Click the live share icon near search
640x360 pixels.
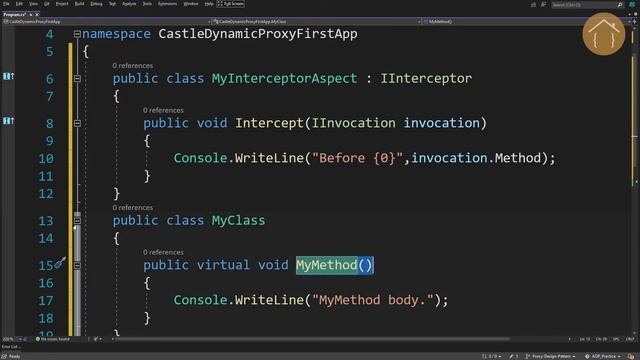[x=533, y=5]
